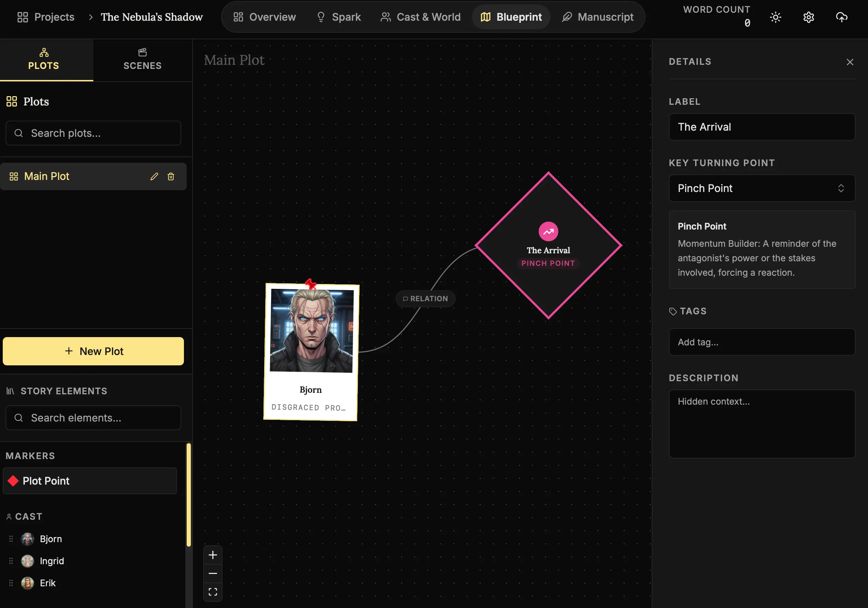Screen dimensions: 868x608
Task: Open the Manuscript tab
Action: point(598,17)
